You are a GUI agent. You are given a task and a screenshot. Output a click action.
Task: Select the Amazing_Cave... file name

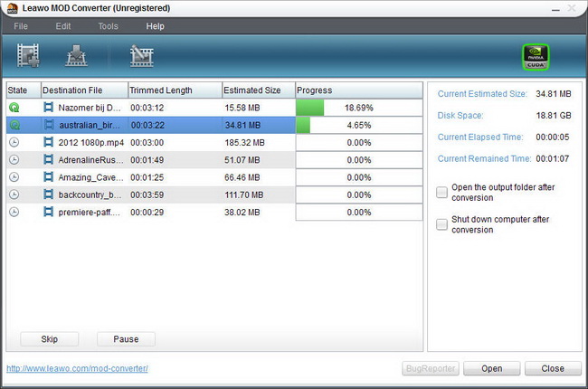(90, 177)
